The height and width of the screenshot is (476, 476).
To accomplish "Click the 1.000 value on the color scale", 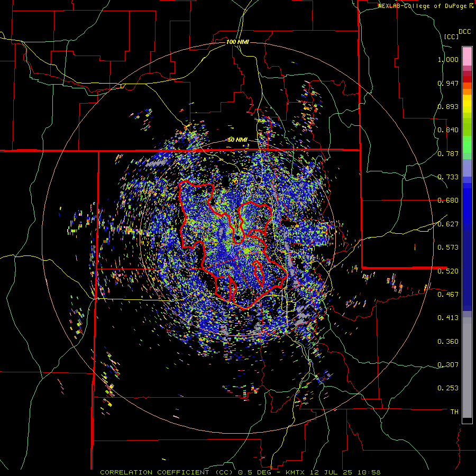I will tap(448, 59).
